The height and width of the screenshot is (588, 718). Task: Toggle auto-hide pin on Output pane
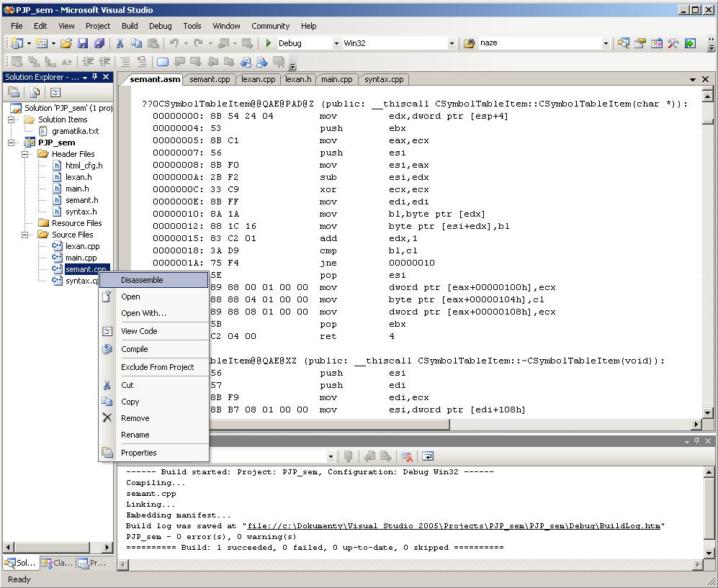point(696,440)
